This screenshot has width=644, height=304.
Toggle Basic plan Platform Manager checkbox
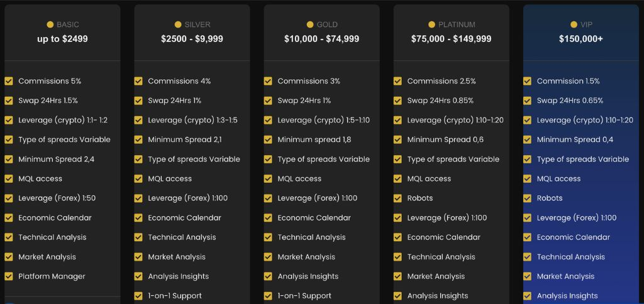[x=9, y=276]
